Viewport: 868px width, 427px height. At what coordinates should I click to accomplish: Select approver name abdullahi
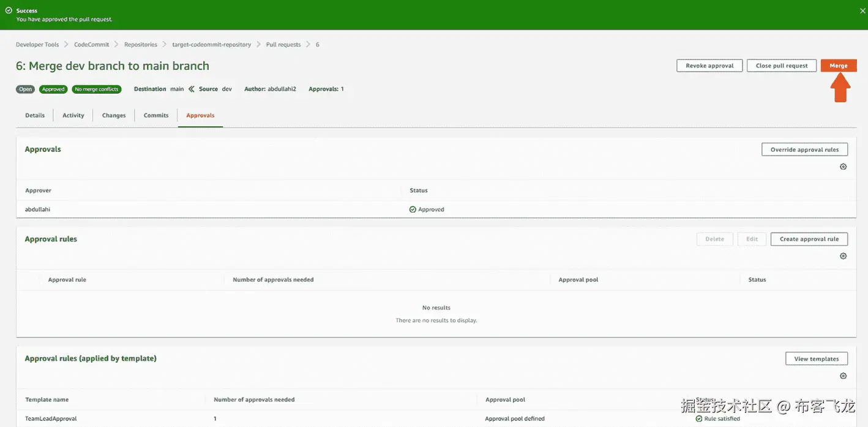click(37, 210)
